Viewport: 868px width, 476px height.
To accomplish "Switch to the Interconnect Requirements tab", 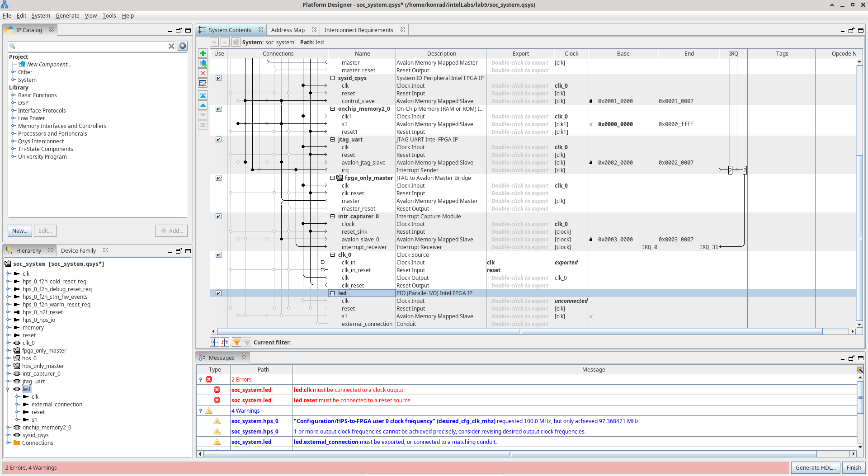I will (359, 30).
